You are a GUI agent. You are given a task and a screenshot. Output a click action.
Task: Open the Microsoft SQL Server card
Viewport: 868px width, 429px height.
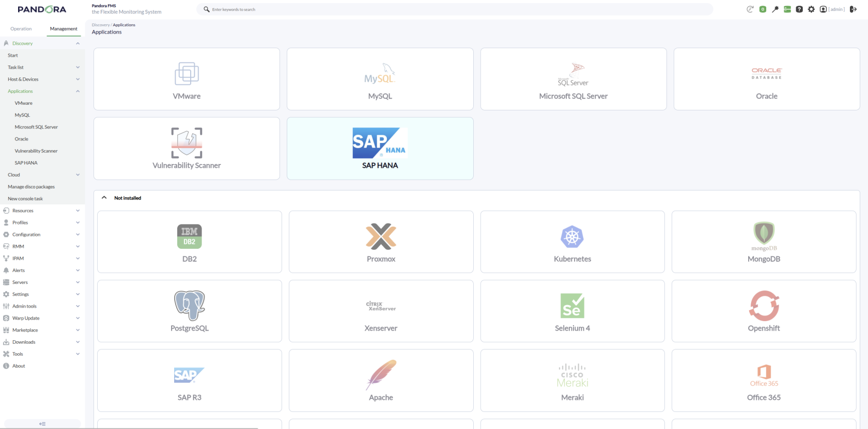tap(574, 79)
